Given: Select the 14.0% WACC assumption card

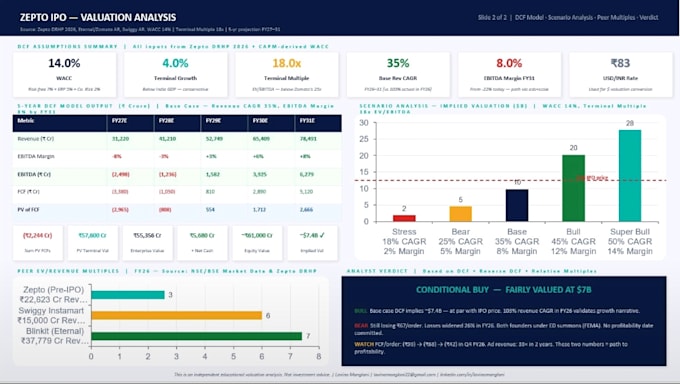Looking at the screenshot, I should (x=64, y=75).
